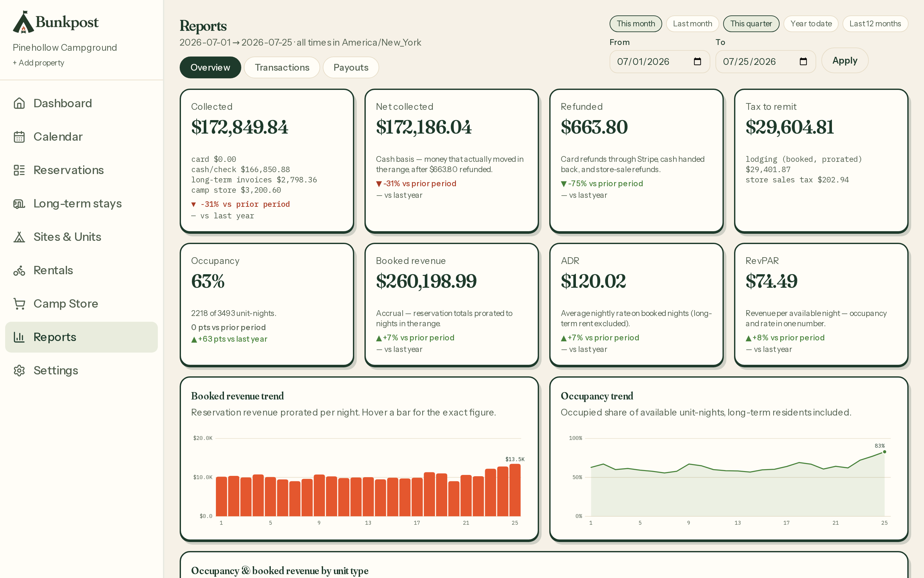924x578 pixels.
Task: Select the Year to date preset
Action: pyautogui.click(x=811, y=24)
